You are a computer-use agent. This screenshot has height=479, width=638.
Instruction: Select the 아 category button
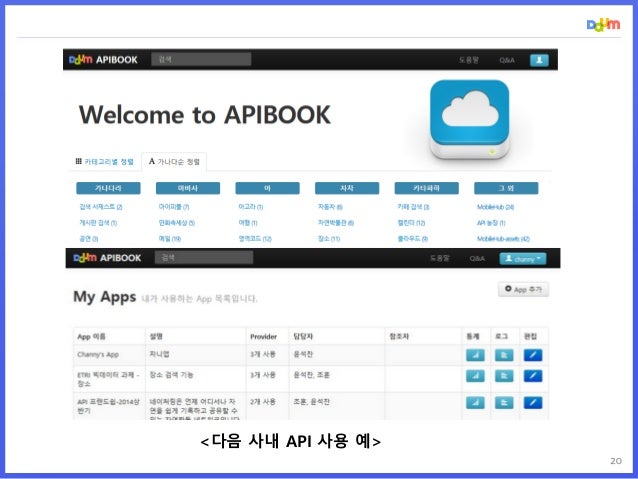tap(267, 188)
